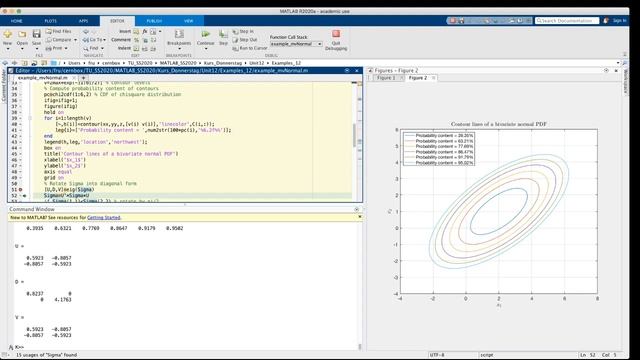
Task: Open the dropdown arrow under New
Action: [x=7, y=49]
